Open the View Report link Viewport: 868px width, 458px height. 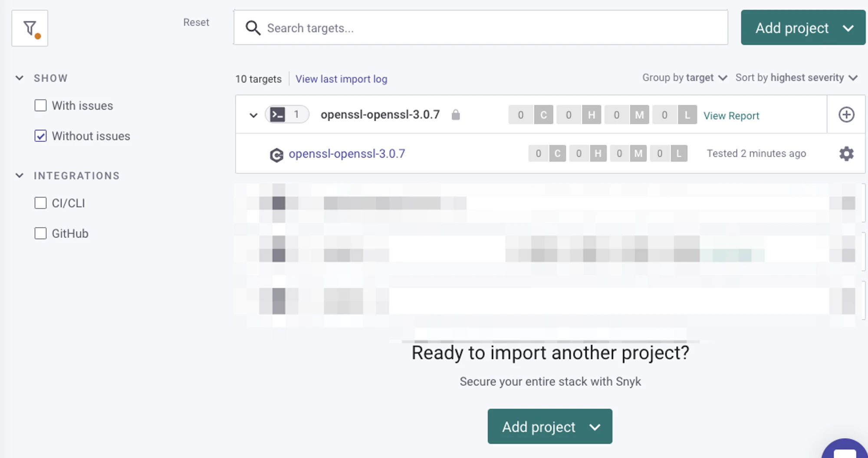click(x=731, y=116)
